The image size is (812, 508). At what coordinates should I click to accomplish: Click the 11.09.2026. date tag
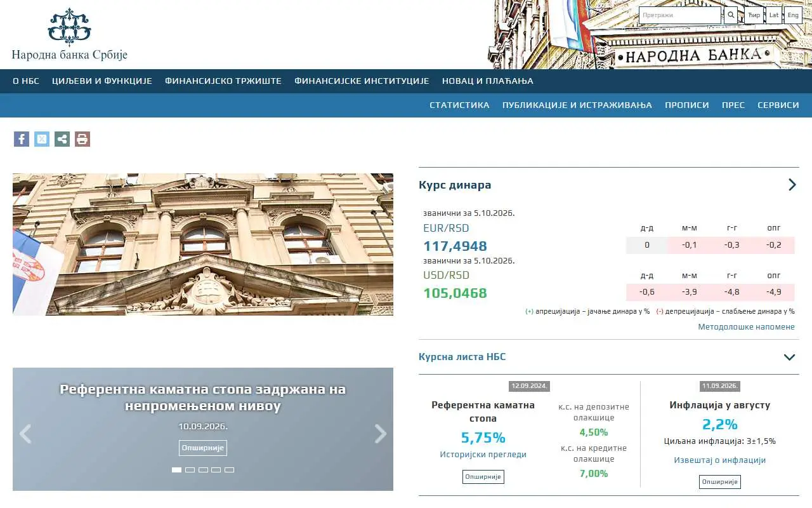[720, 386]
